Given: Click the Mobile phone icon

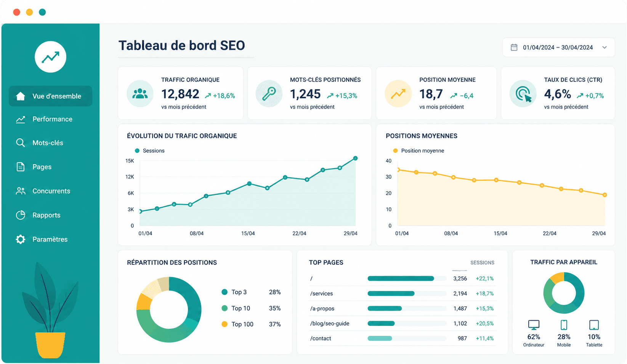Looking at the screenshot, I should [564, 325].
